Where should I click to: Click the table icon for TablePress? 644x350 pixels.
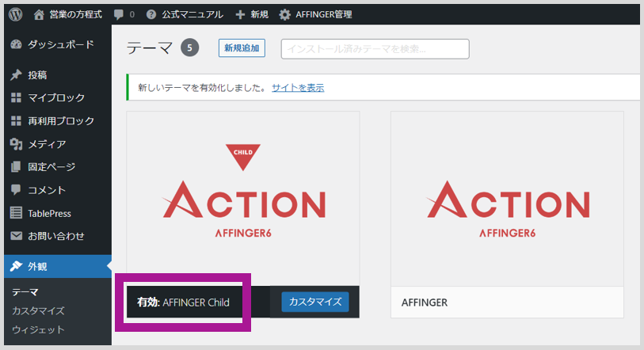pos(16,213)
